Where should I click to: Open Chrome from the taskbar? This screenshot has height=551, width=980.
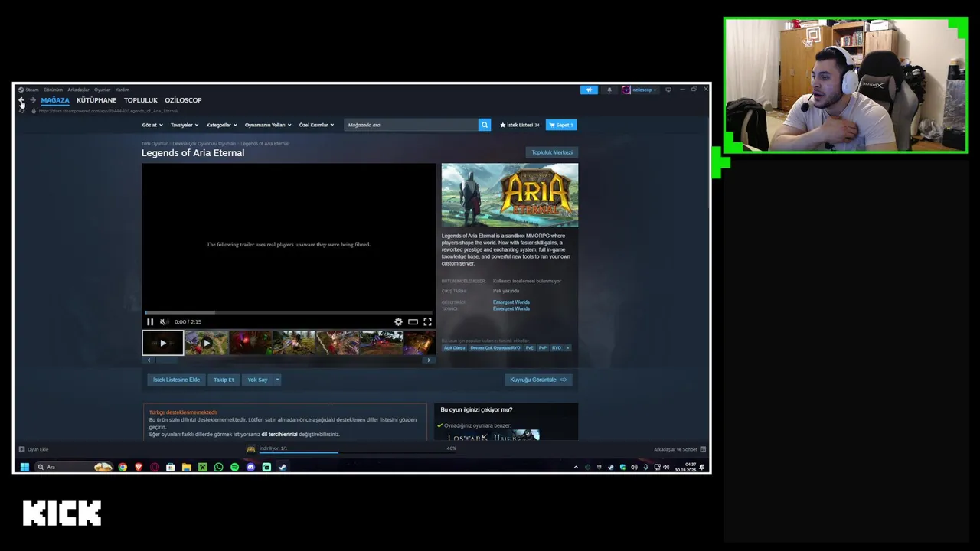(122, 467)
